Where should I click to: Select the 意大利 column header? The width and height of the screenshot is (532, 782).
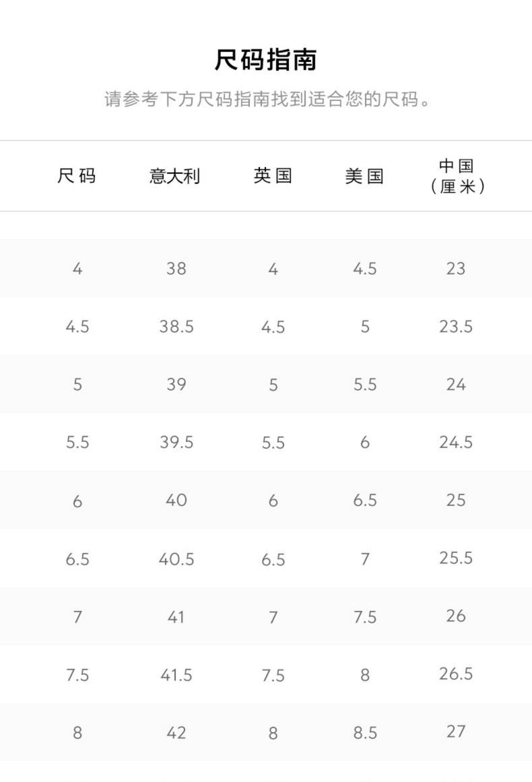(x=175, y=176)
